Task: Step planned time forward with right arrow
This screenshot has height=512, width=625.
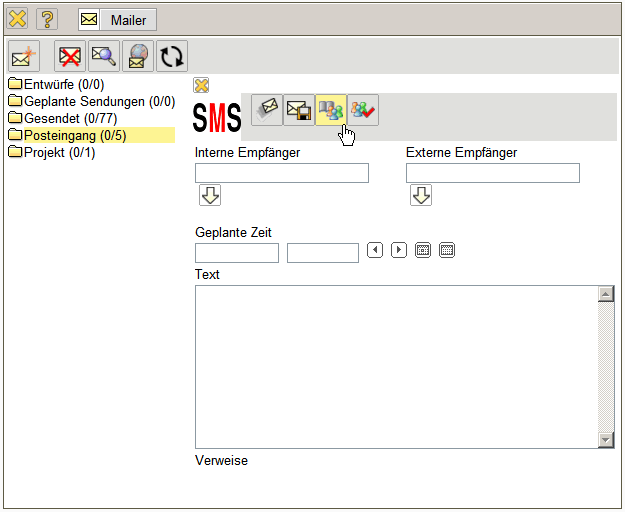Action: (399, 250)
